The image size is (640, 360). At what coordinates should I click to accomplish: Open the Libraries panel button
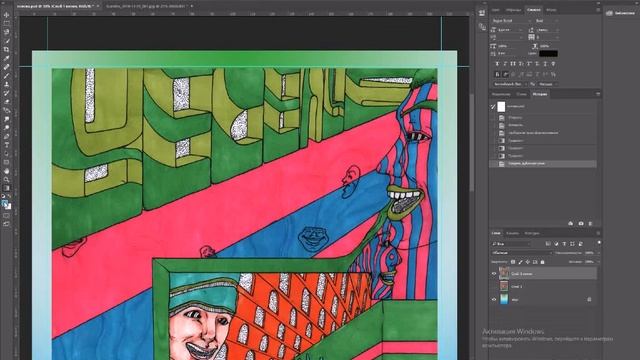tap(620, 13)
